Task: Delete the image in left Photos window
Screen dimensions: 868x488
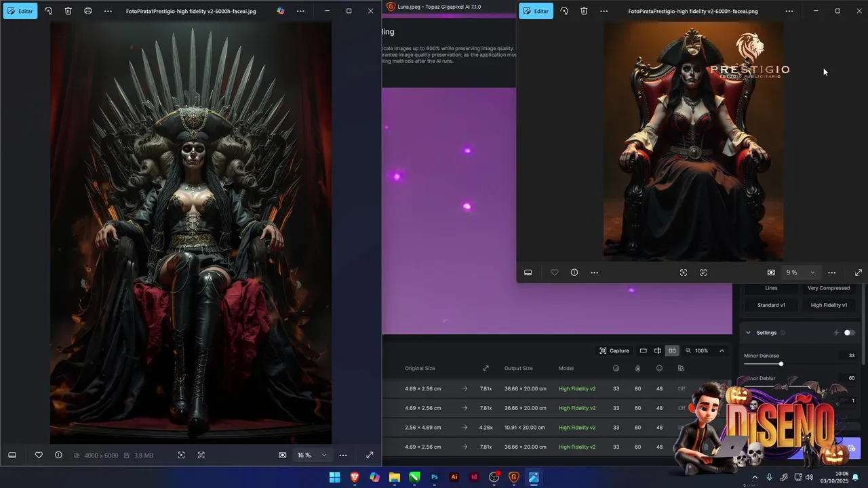Action: (x=68, y=11)
